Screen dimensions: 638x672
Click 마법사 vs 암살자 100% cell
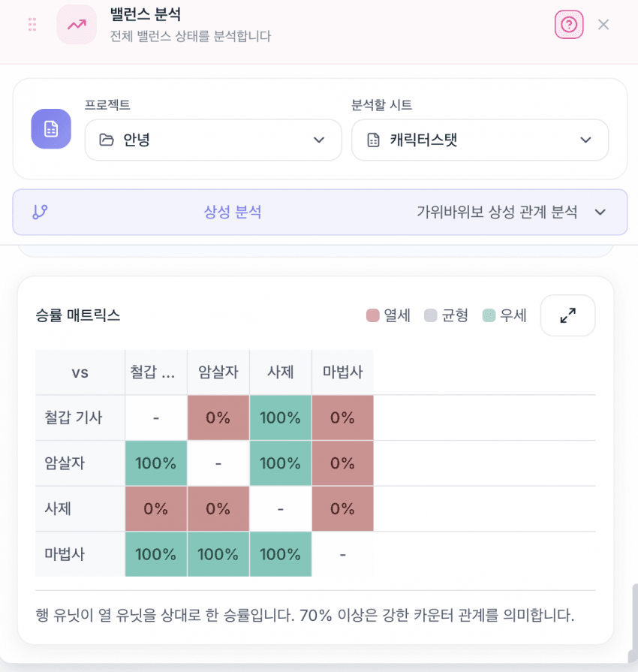(x=218, y=554)
